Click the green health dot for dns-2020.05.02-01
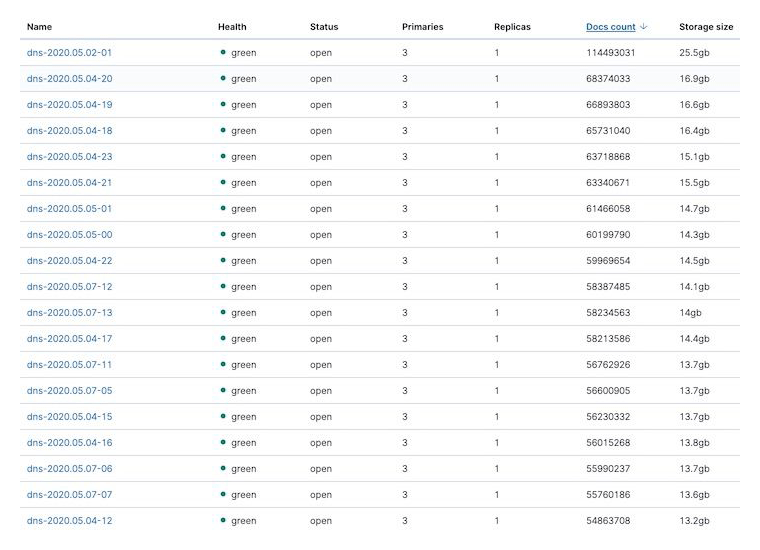 (x=223, y=52)
